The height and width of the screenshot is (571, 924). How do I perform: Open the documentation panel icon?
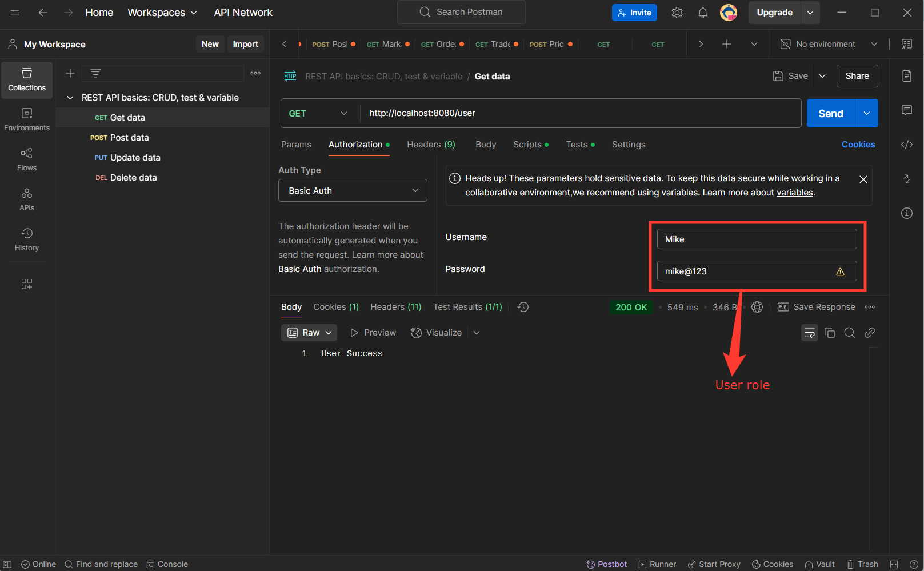[x=907, y=76]
